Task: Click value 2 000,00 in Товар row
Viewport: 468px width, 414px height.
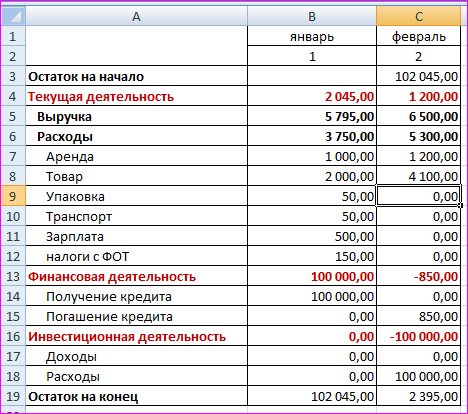Action: coord(312,176)
